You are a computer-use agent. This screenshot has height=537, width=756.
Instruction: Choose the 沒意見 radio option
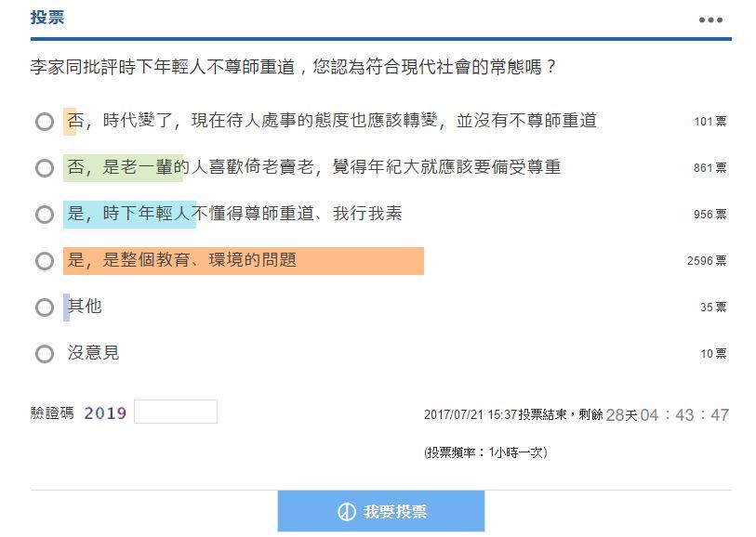click(45, 354)
